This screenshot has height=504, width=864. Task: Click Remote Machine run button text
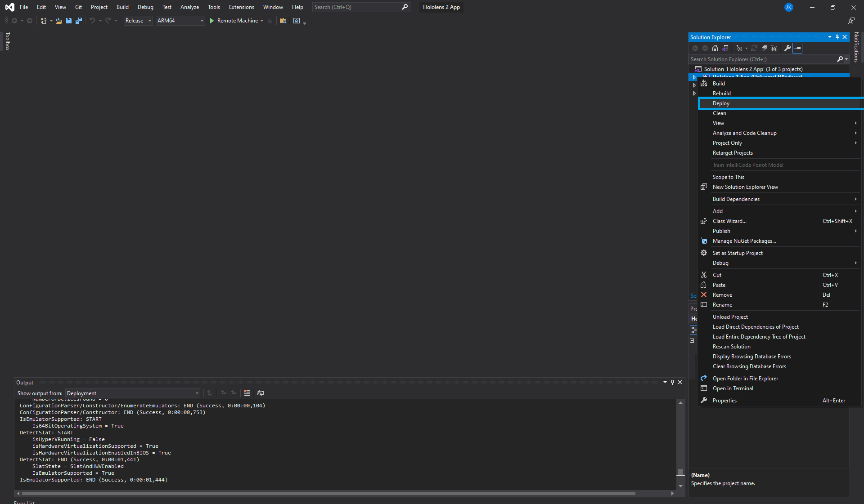coord(238,21)
